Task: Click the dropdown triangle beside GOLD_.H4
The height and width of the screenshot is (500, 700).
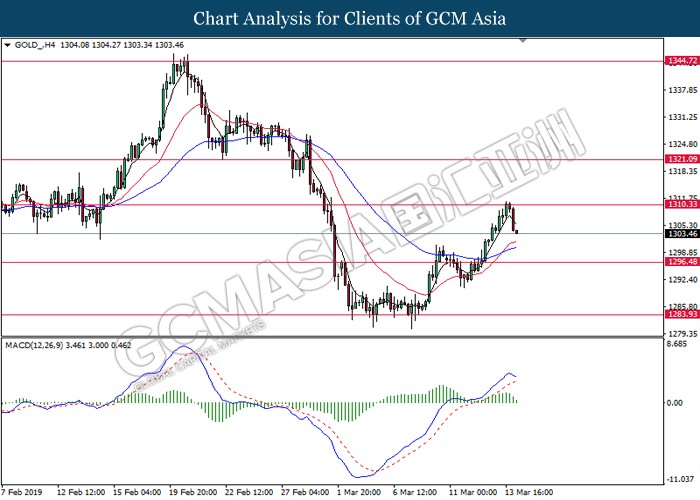Action: pyautogui.click(x=7, y=45)
